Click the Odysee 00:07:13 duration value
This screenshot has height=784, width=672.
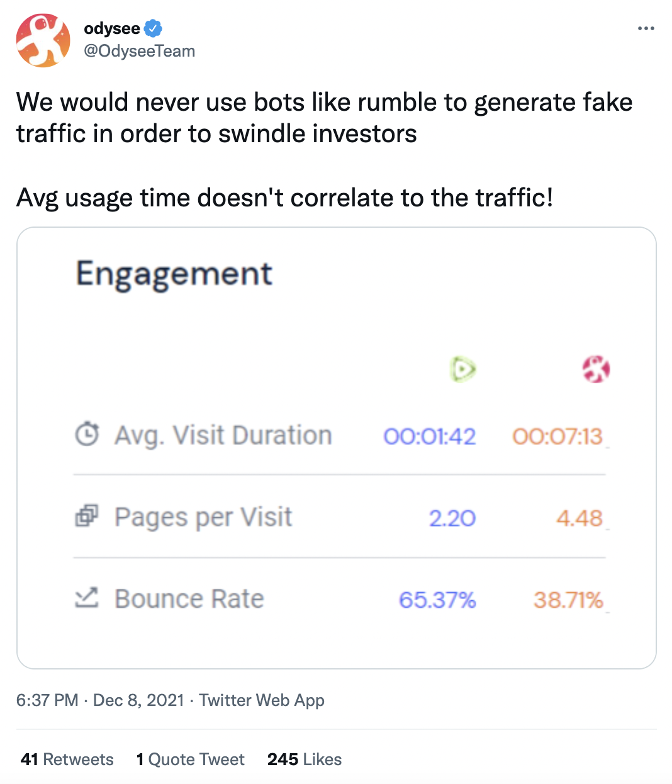[x=557, y=436]
